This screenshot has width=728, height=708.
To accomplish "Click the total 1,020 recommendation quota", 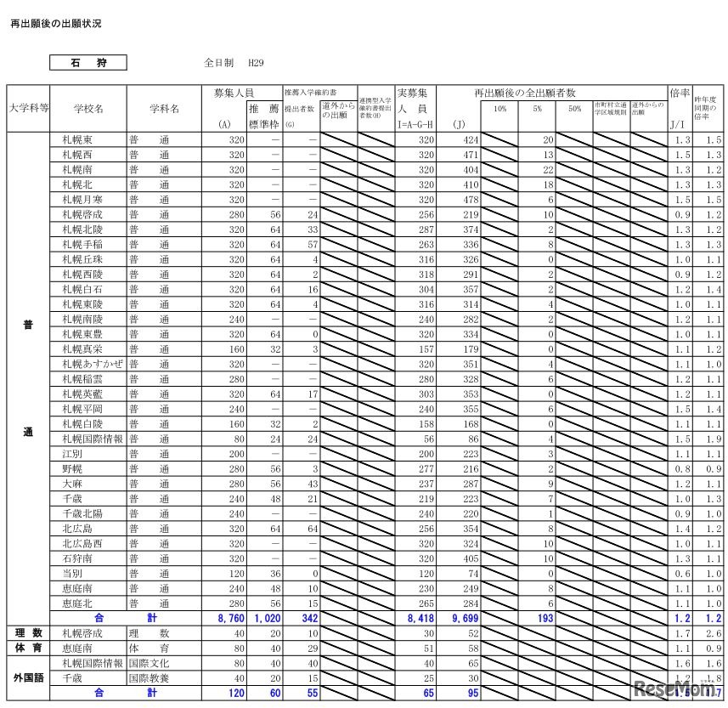I will tap(268, 619).
